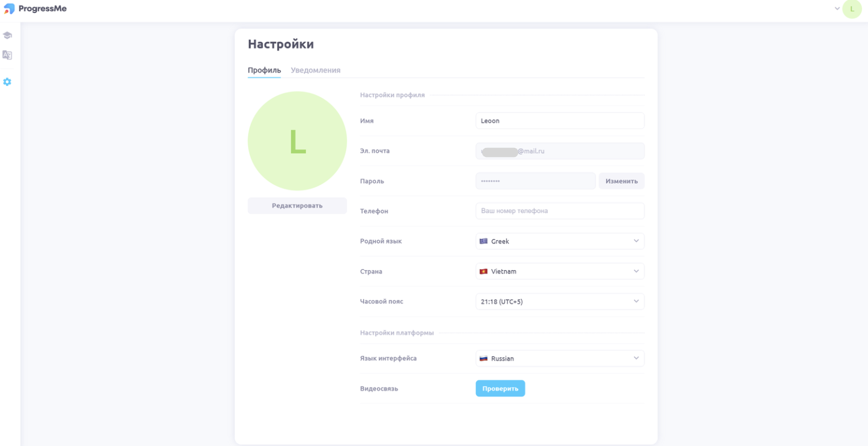Expand the account menu chevron in header
This screenshot has height=446, width=868.
click(x=837, y=9)
